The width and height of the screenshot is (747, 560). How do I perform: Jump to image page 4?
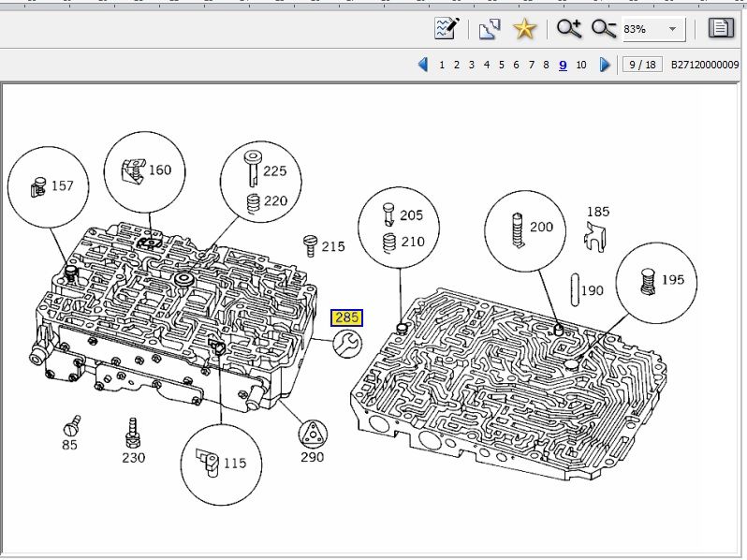pyautogui.click(x=487, y=65)
